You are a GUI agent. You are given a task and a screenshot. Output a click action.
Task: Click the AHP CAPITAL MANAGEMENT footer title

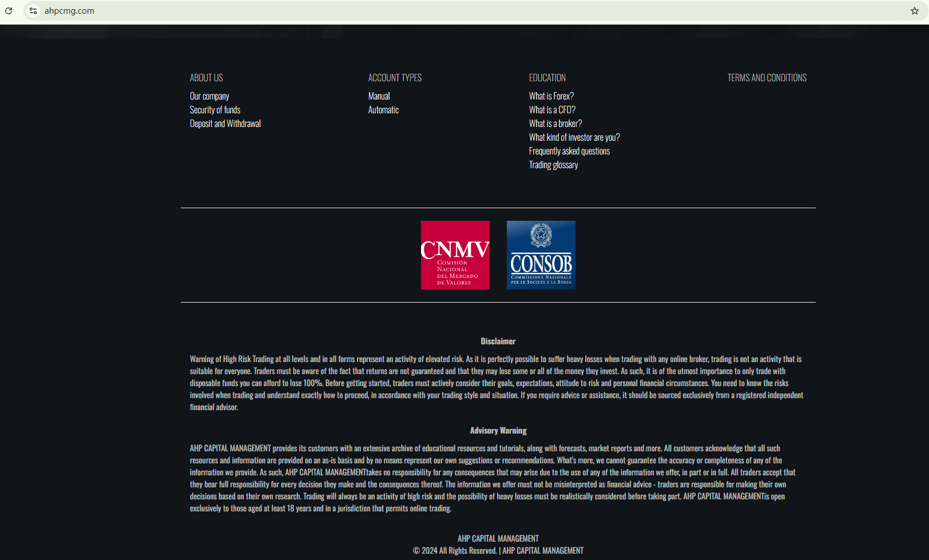(498, 538)
